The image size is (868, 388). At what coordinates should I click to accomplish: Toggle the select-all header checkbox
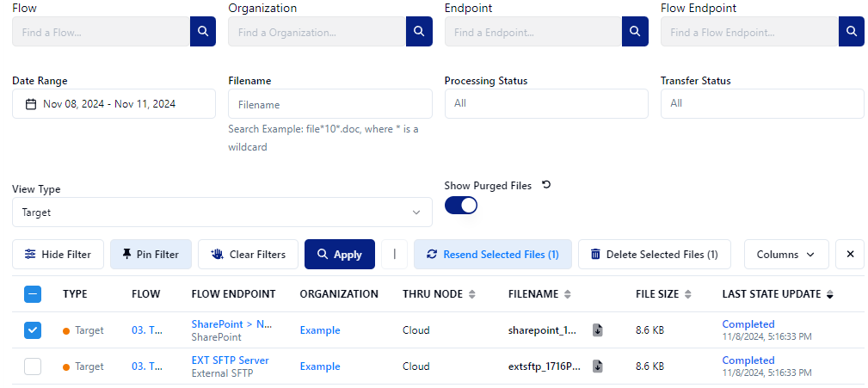click(32, 294)
